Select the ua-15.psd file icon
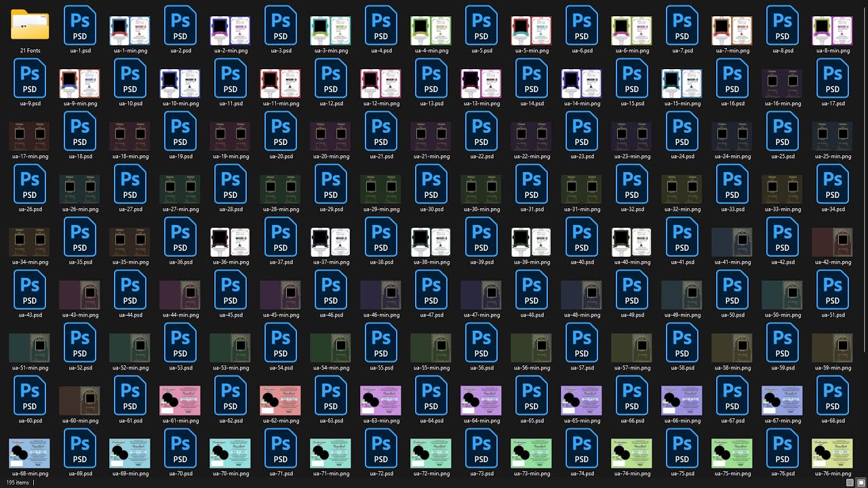This screenshot has width=868, height=488. pyautogui.click(x=632, y=79)
